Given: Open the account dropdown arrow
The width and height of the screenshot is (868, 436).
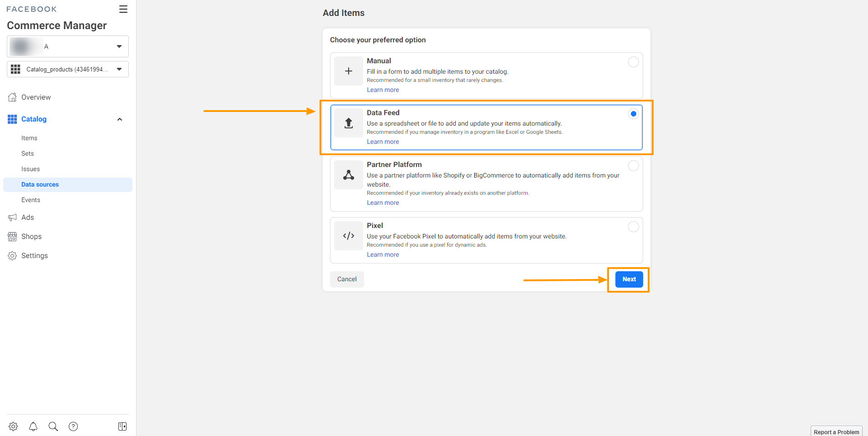Looking at the screenshot, I should (x=119, y=46).
